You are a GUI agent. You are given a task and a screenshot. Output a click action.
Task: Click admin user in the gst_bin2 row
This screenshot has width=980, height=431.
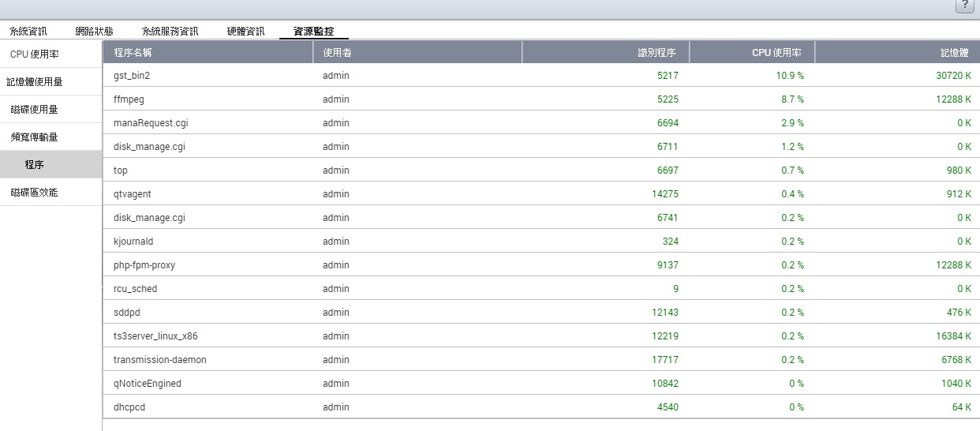tap(335, 76)
